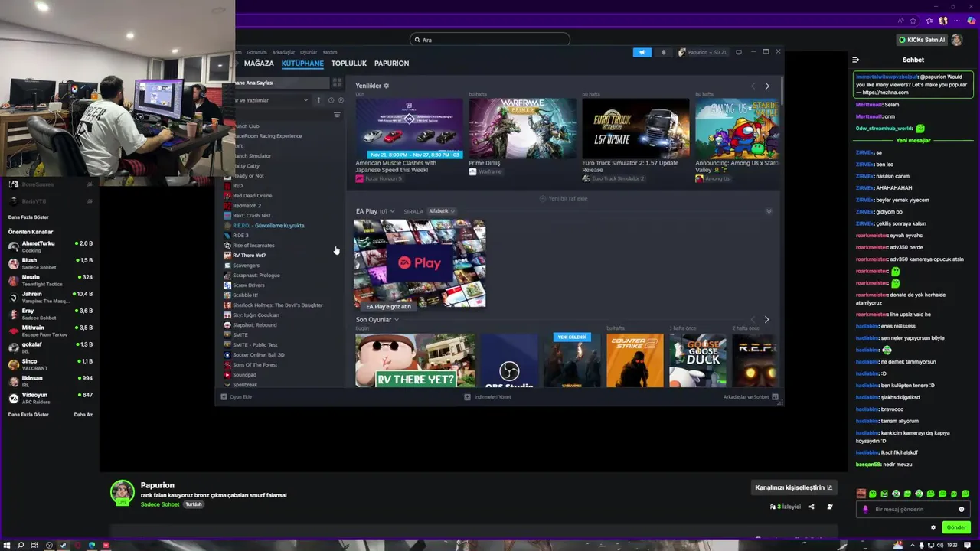Open Windows taskbar search icon
The height and width of the screenshot is (551, 980).
coord(21,545)
